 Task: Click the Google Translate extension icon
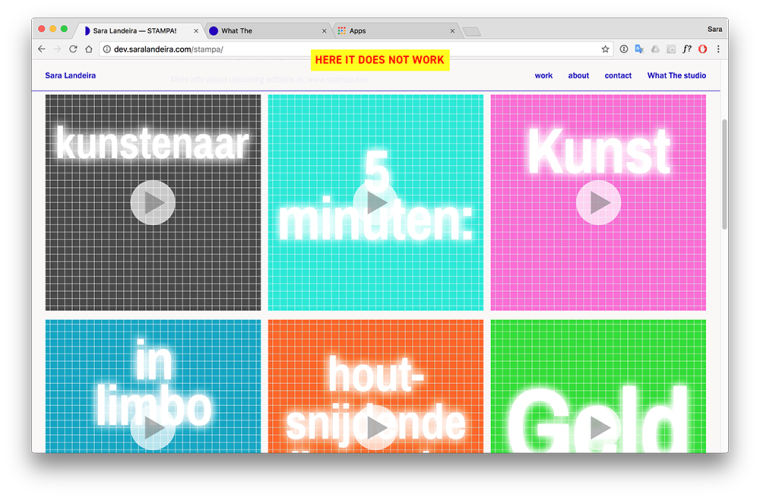point(639,49)
